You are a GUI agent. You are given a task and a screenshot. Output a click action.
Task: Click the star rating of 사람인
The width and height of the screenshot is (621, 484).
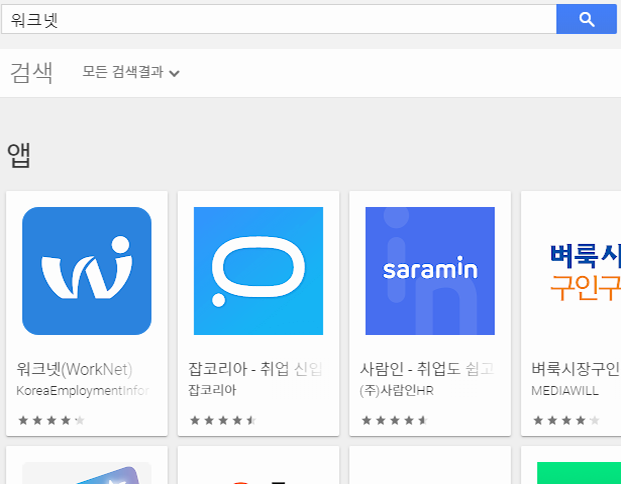point(394,420)
